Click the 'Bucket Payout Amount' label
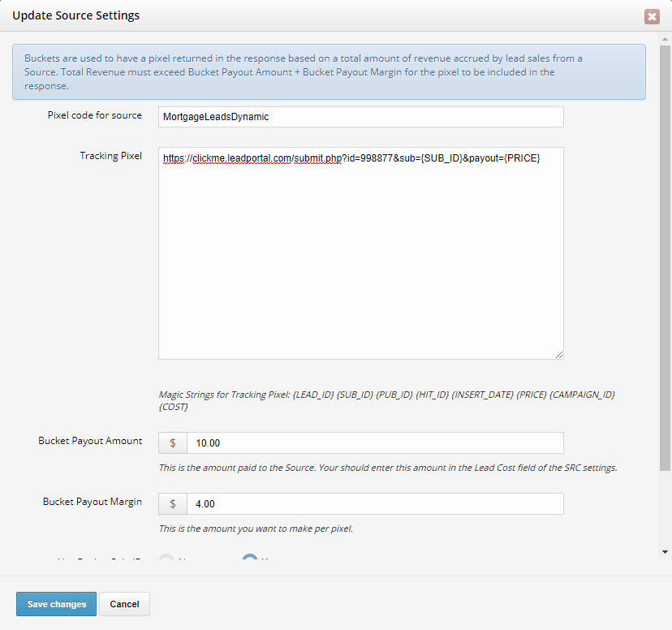Viewport: 672px width, 630px height. tap(90, 441)
